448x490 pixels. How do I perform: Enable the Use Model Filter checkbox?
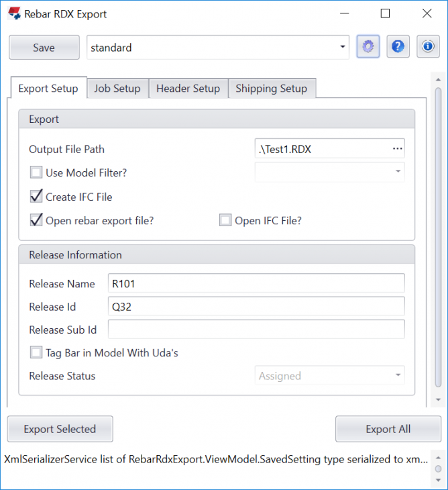click(36, 173)
